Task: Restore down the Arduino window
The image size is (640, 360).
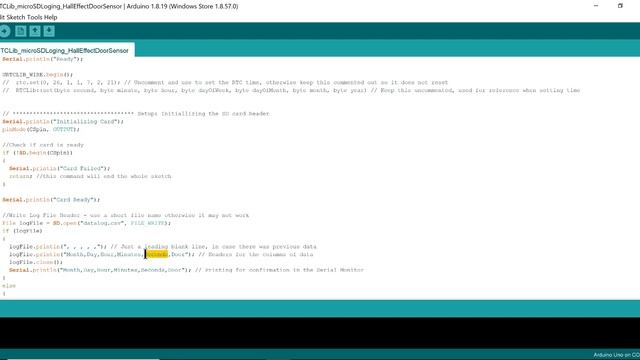Action: pos(620,6)
